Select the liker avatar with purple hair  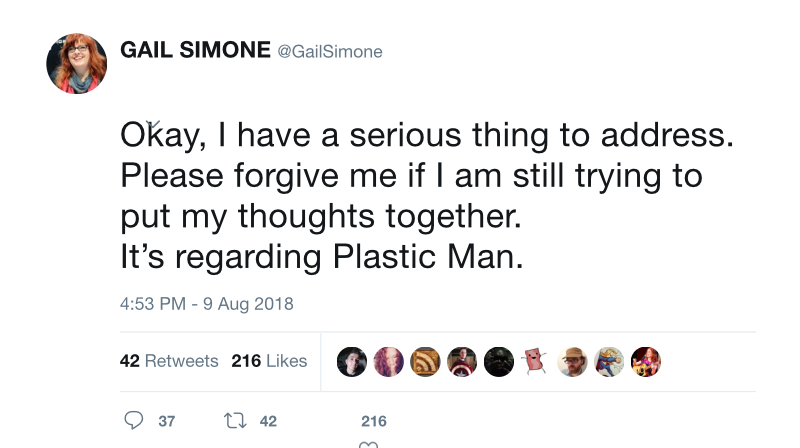[389, 362]
